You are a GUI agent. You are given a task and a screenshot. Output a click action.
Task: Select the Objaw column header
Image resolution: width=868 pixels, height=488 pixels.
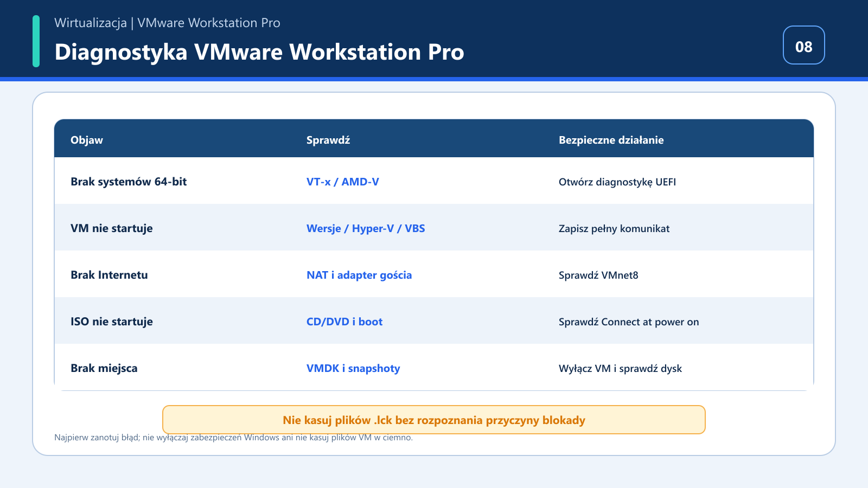point(87,140)
